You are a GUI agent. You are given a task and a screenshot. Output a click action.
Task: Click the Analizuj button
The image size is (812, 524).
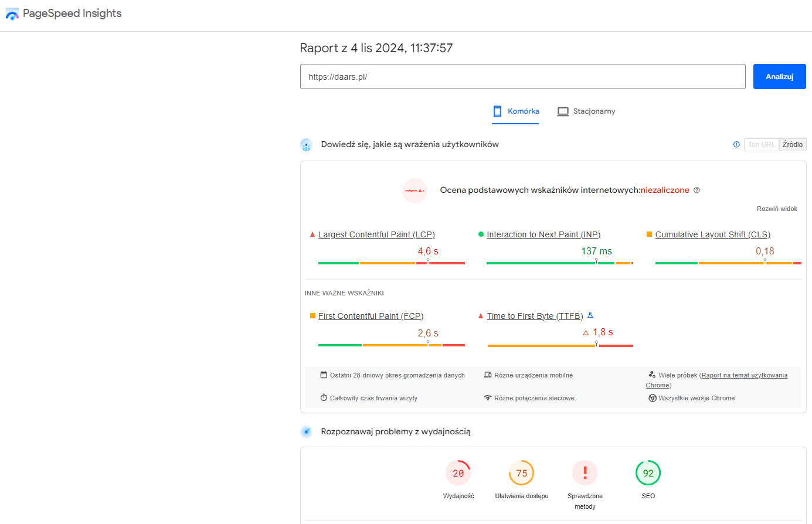[x=780, y=77]
